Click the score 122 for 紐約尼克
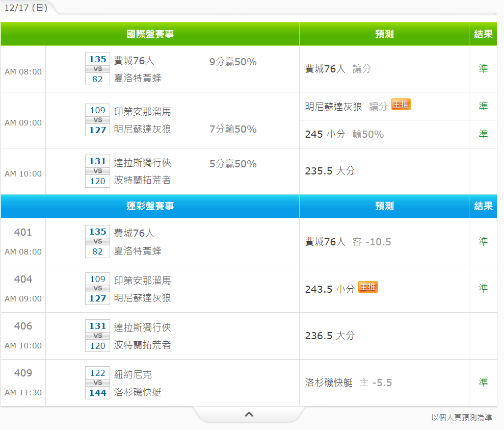The width and height of the screenshot is (504, 430). click(x=97, y=373)
